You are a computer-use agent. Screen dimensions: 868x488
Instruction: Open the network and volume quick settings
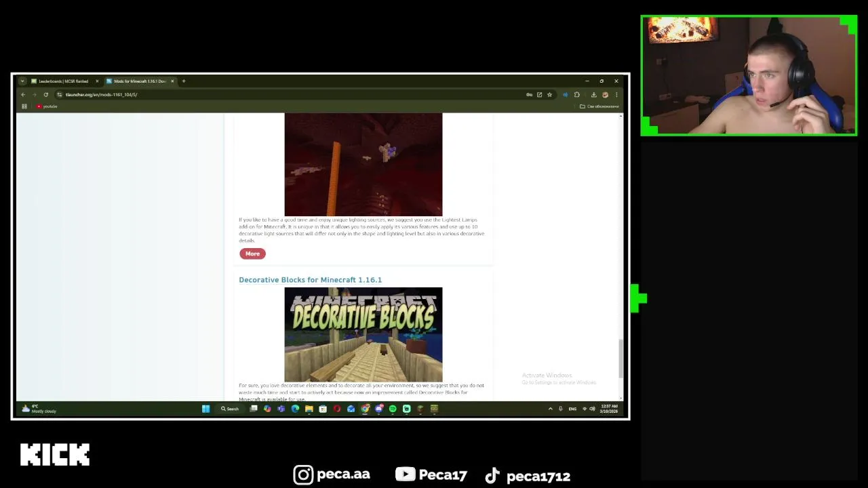tap(589, 409)
